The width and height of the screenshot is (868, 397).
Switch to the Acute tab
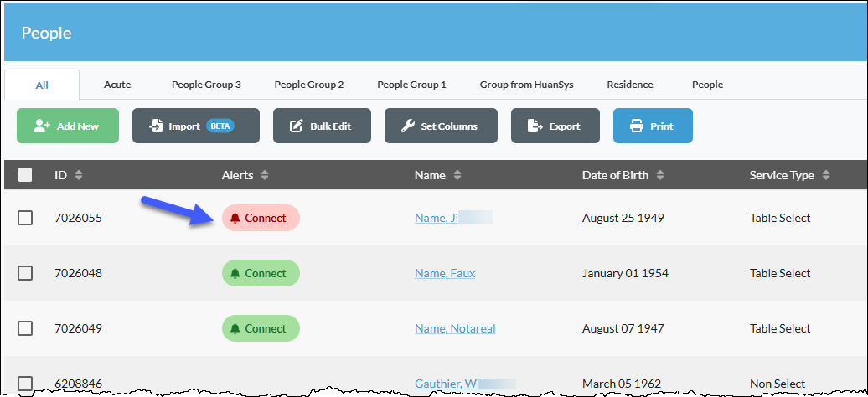point(117,85)
